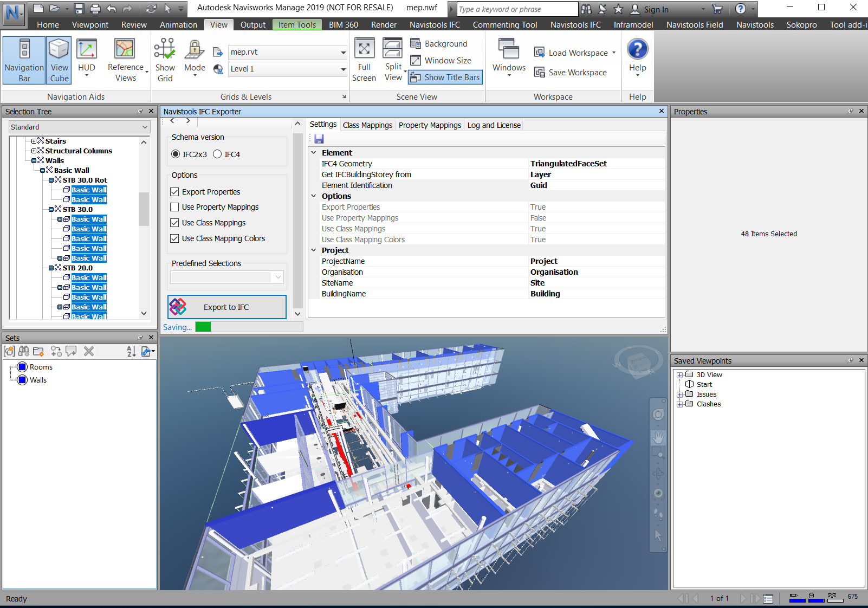Switch to the Class Mappings tab
Image resolution: width=868 pixels, height=608 pixels.
367,125
